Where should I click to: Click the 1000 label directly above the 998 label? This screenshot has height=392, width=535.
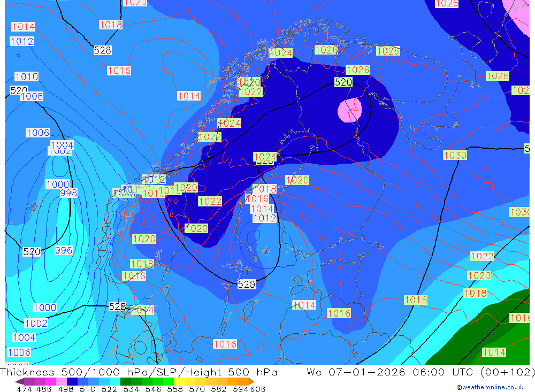pyautogui.click(x=58, y=184)
